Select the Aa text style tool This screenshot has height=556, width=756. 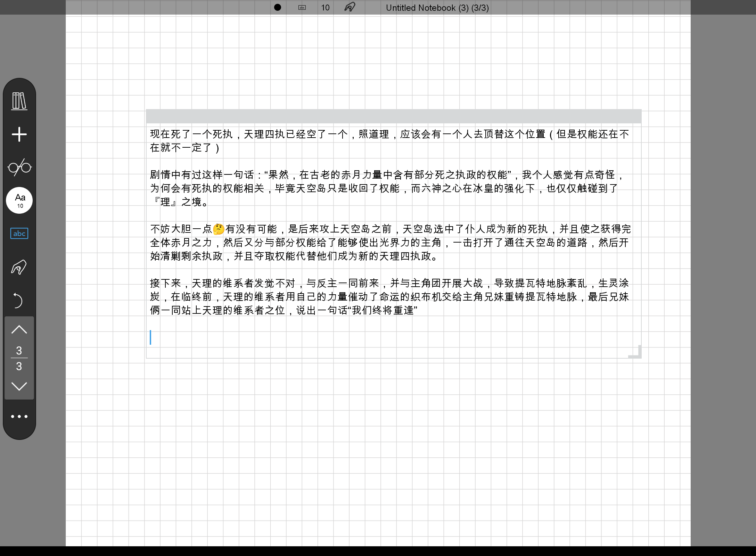pyautogui.click(x=19, y=201)
